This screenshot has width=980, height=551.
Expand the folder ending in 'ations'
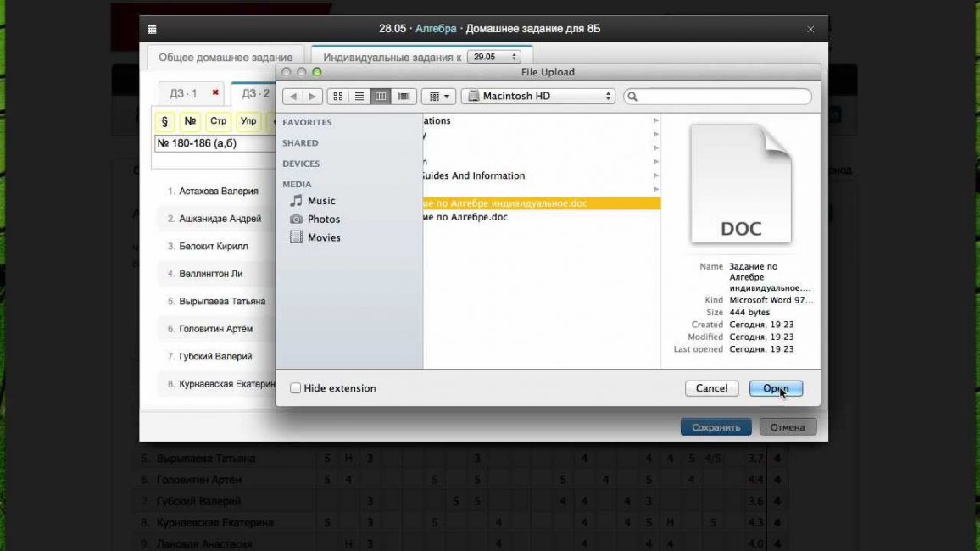(655, 120)
